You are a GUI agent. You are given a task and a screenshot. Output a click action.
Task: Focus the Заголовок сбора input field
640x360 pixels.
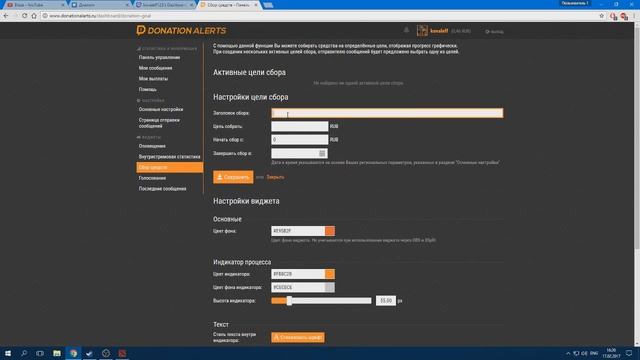click(387, 113)
